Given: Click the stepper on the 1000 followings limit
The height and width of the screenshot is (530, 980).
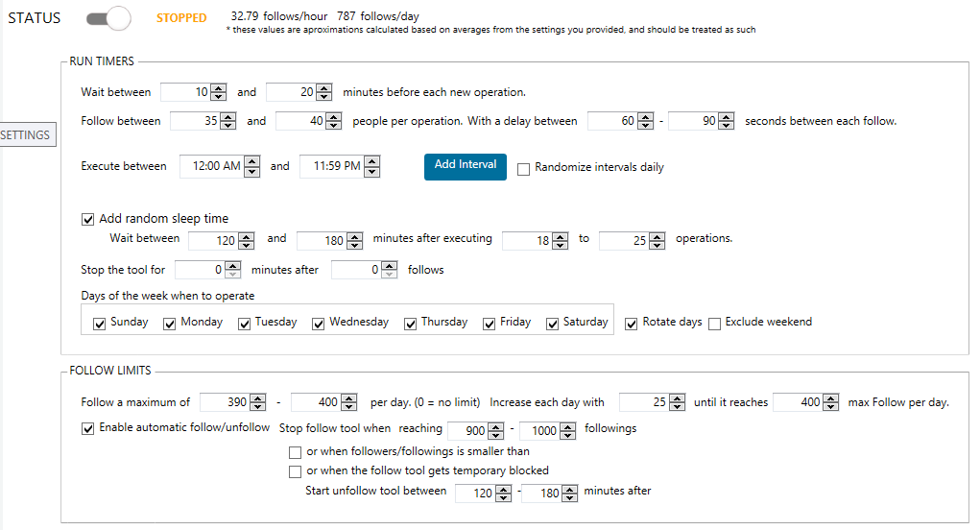Looking at the screenshot, I should (x=567, y=430).
